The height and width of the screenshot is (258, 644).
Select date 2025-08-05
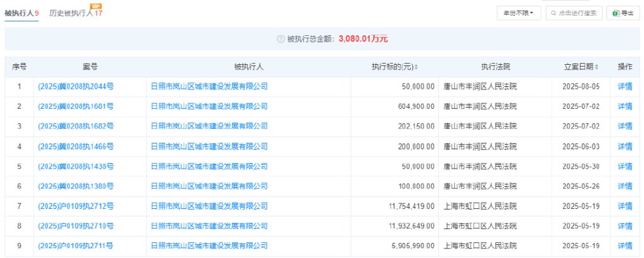coord(580,87)
